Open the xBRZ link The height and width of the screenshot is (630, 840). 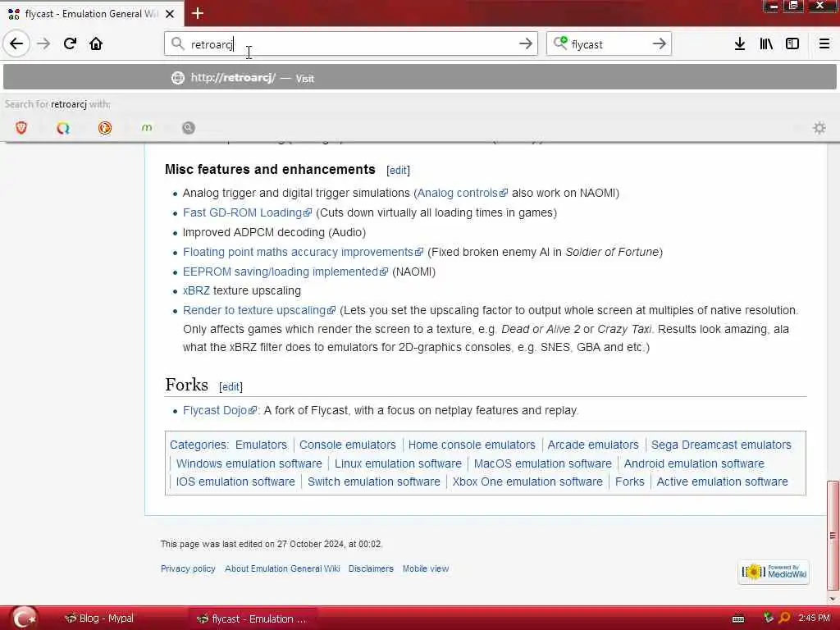pos(196,290)
